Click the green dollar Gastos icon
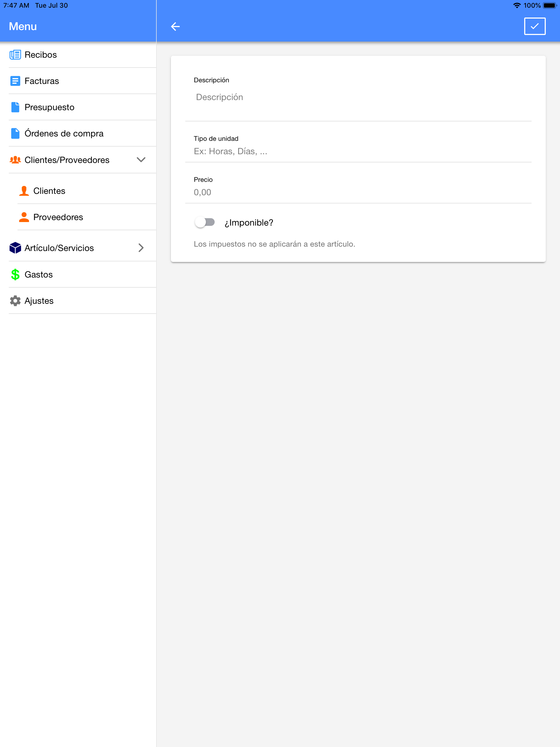Viewport: 560px width, 747px height. point(15,275)
